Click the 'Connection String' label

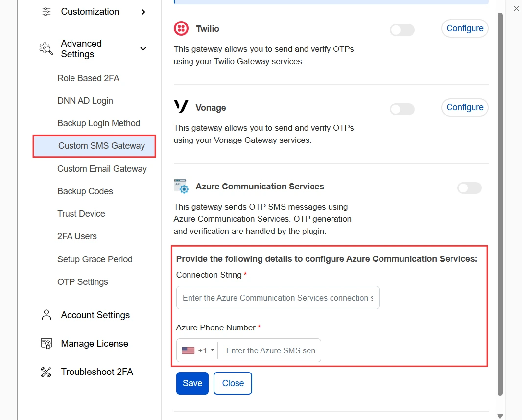tap(209, 275)
